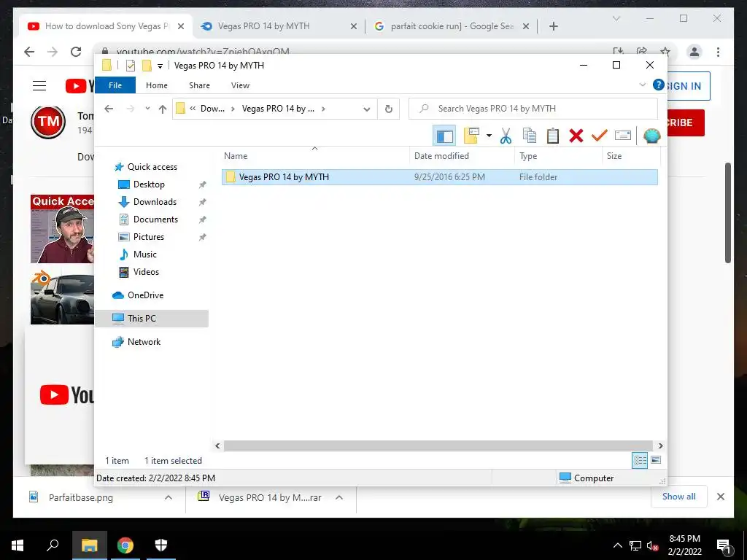Image resolution: width=747 pixels, height=560 pixels.
Task: Unpin Desktop using its pin icon
Action: [x=203, y=184]
